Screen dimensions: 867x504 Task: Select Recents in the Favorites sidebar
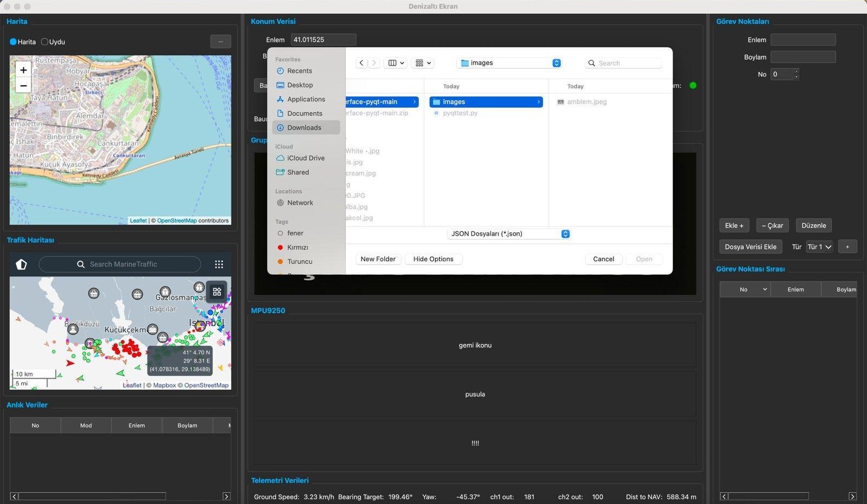(x=300, y=71)
